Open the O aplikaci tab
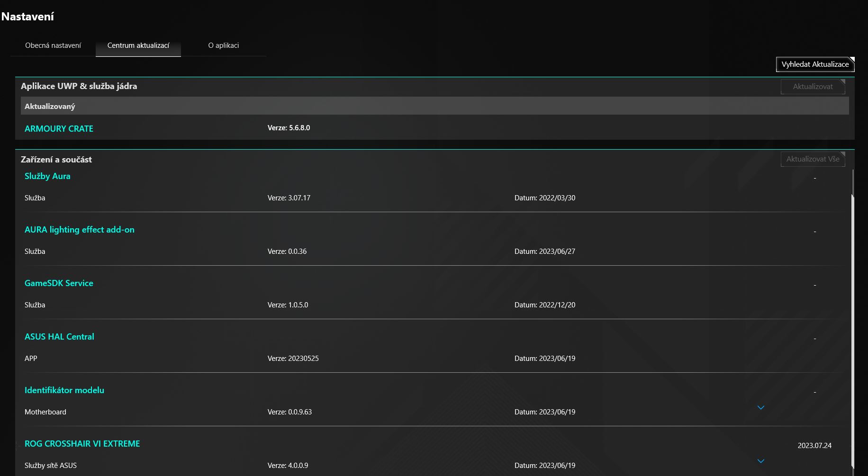This screenshot has height=476, width=868. 224,45
